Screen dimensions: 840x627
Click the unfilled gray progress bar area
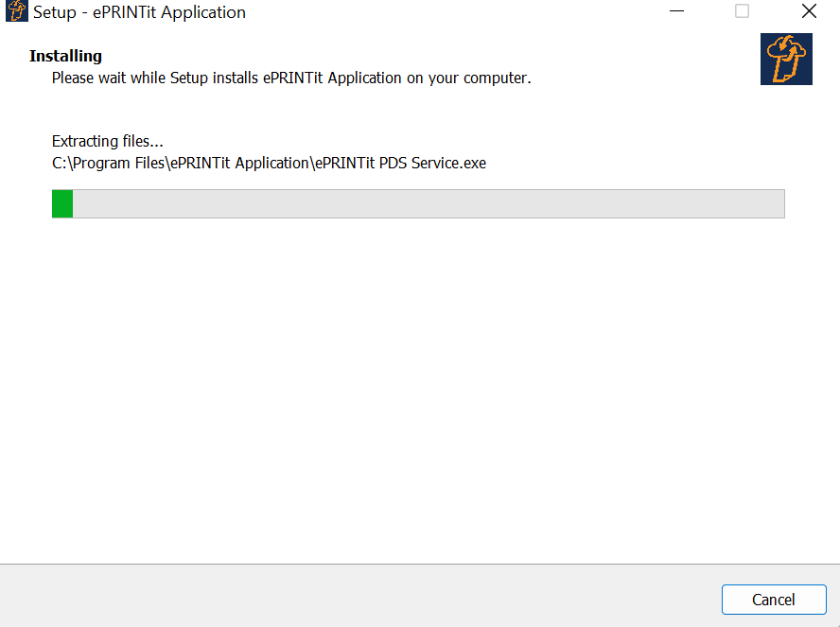tap(426, 203)
